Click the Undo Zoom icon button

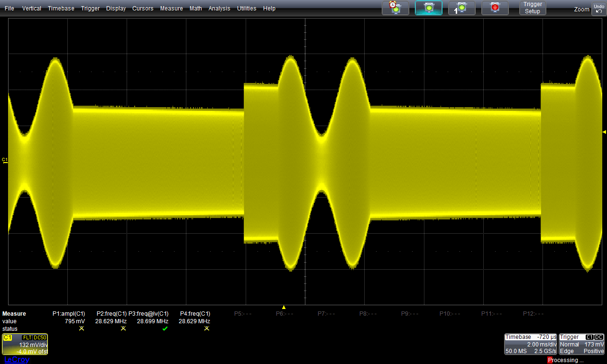click(x=598, y=9)
